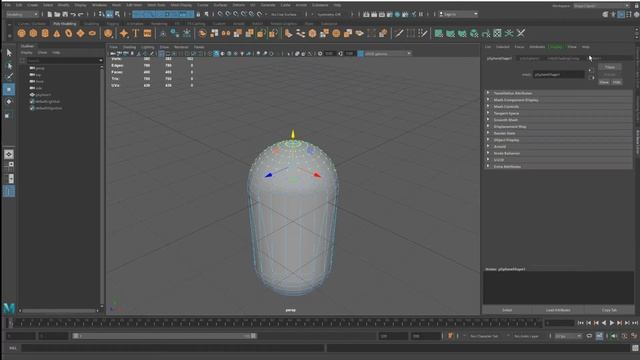The height and width of the screenshot is (360, 640).
Task: Click the Copy Tab button
Action: (x=609, y=310)
